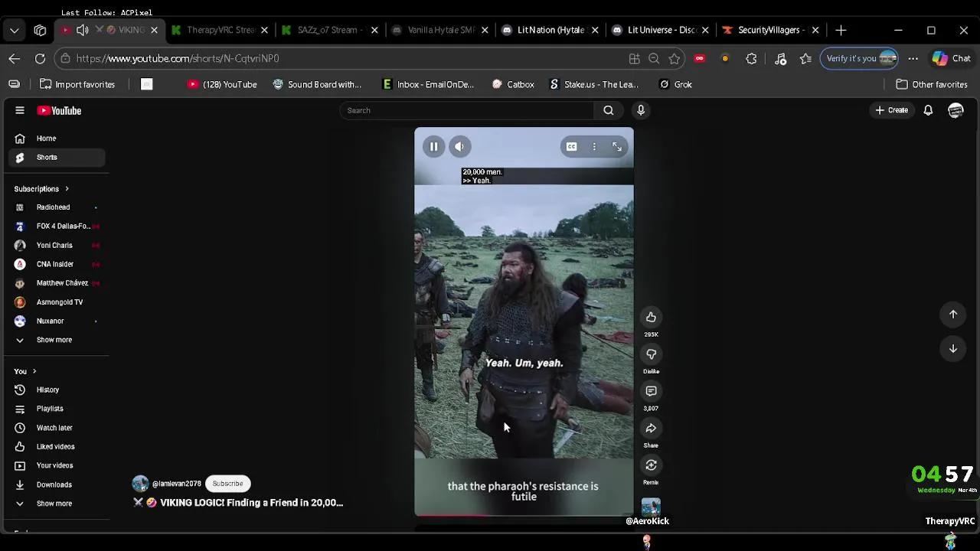Share this Short
This screenshot has width=980, height=551.
tap(651, 428)
